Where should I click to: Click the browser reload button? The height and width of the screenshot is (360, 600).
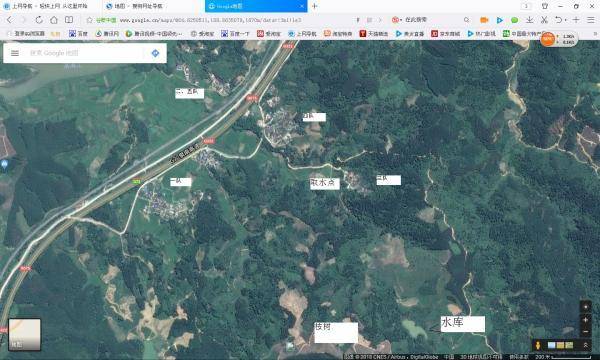39,20
